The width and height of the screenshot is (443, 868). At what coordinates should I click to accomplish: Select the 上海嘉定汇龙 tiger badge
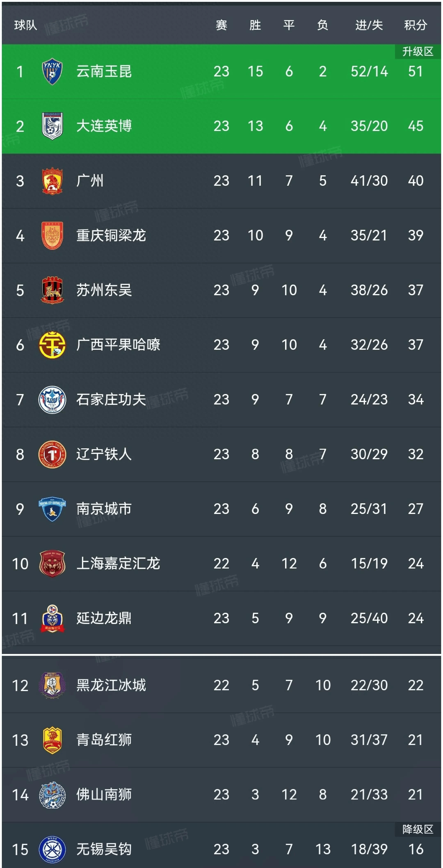pos(52,564)
